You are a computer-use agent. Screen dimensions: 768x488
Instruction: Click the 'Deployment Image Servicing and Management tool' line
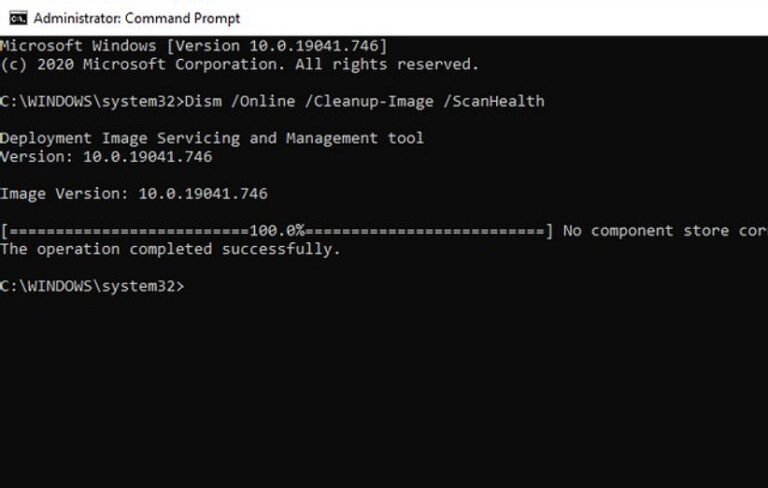pos(211,138)
